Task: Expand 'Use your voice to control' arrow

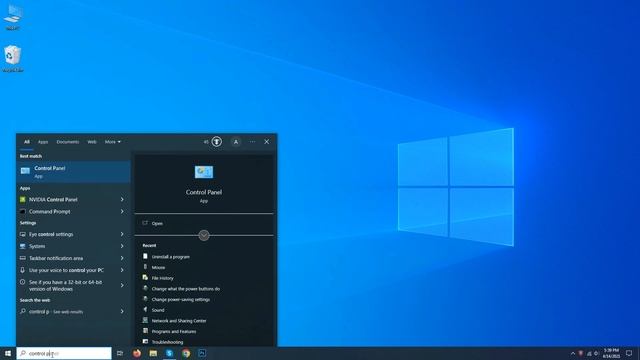Action: click(x=122, y=270)
